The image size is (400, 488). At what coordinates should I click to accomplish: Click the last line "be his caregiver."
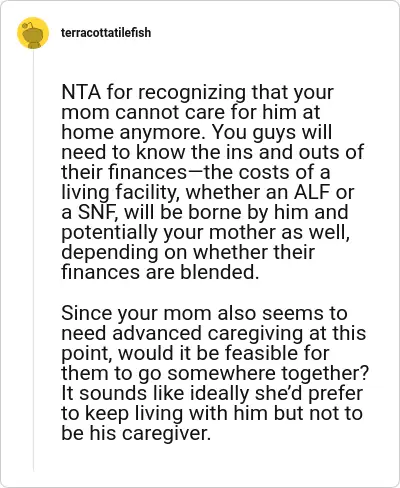[136, 433]
